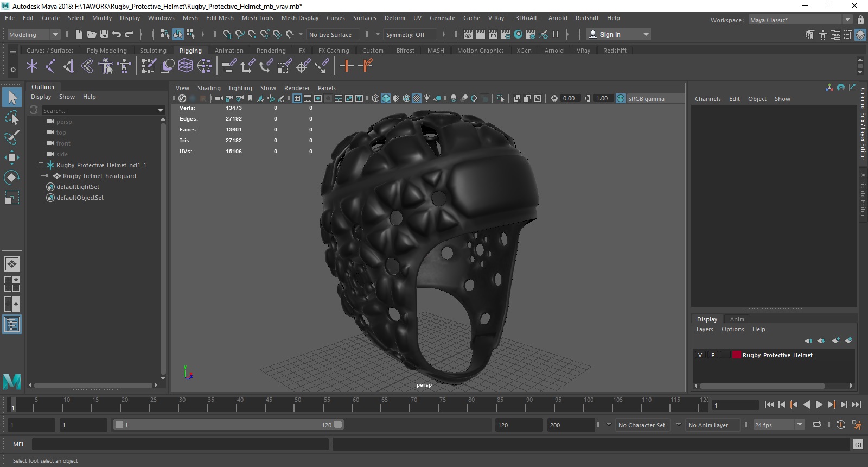868x467 pixels.
Task: Open the Mesh Tools menu
Action: tap(258, 18)
